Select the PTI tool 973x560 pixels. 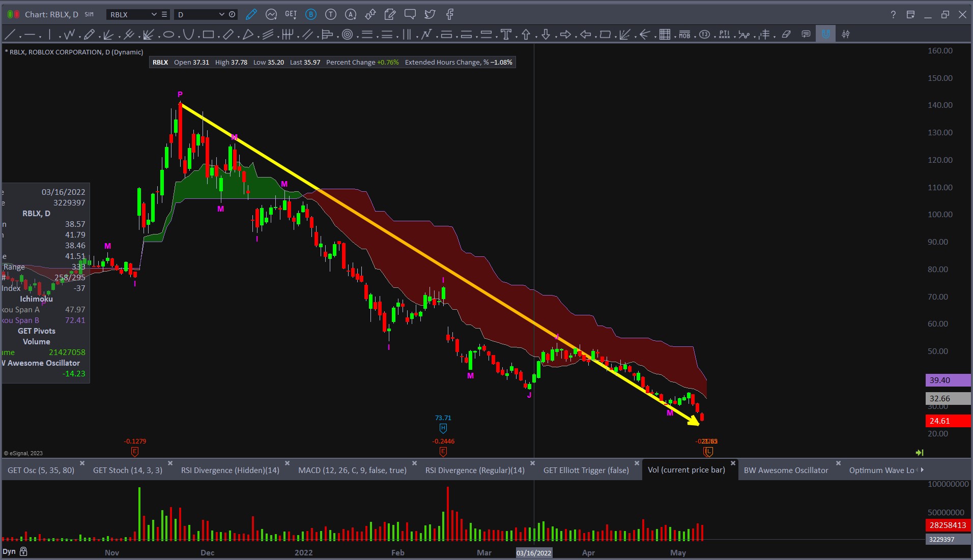tap(724, 35)
